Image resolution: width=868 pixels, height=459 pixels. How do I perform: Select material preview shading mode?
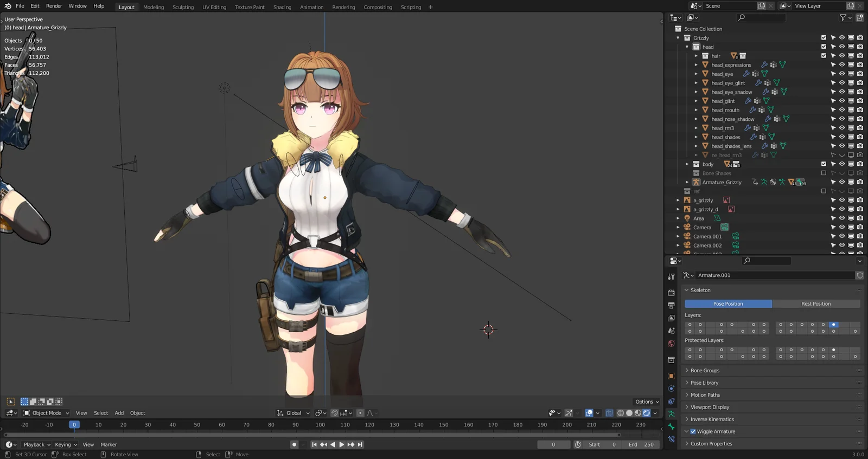coord(638,413)
